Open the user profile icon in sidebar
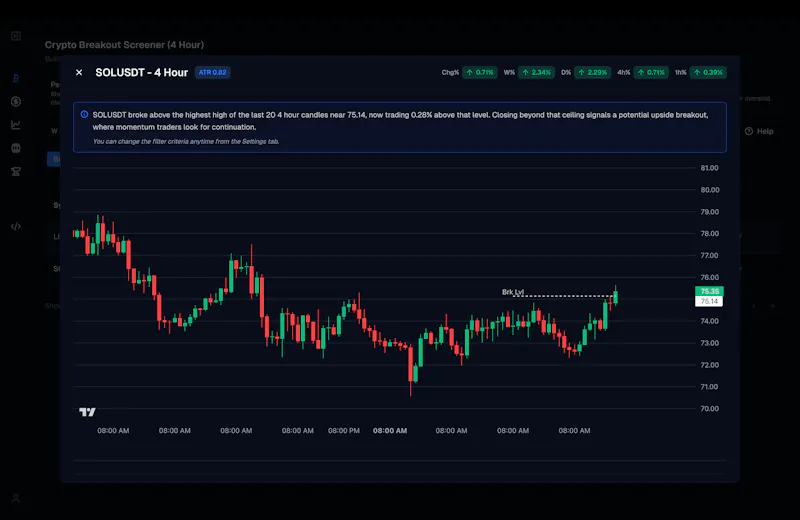This screenshot has height=520, width=800. coord(16,498)
